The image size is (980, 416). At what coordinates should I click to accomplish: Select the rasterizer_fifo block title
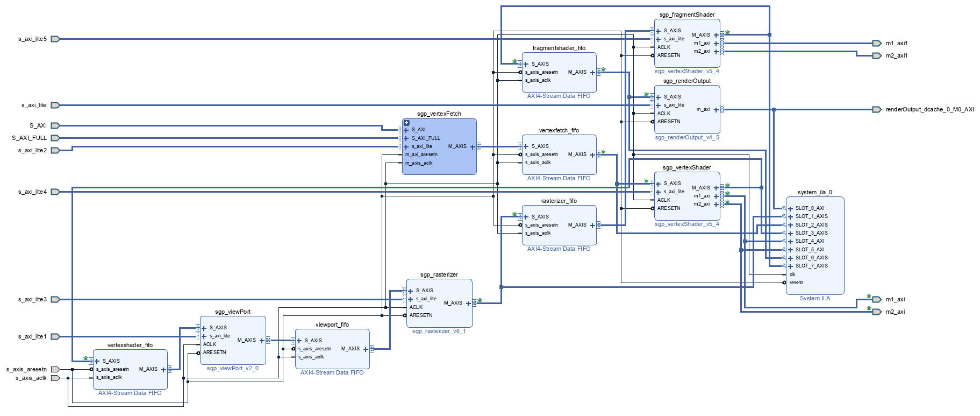click(x=559, y=201)
